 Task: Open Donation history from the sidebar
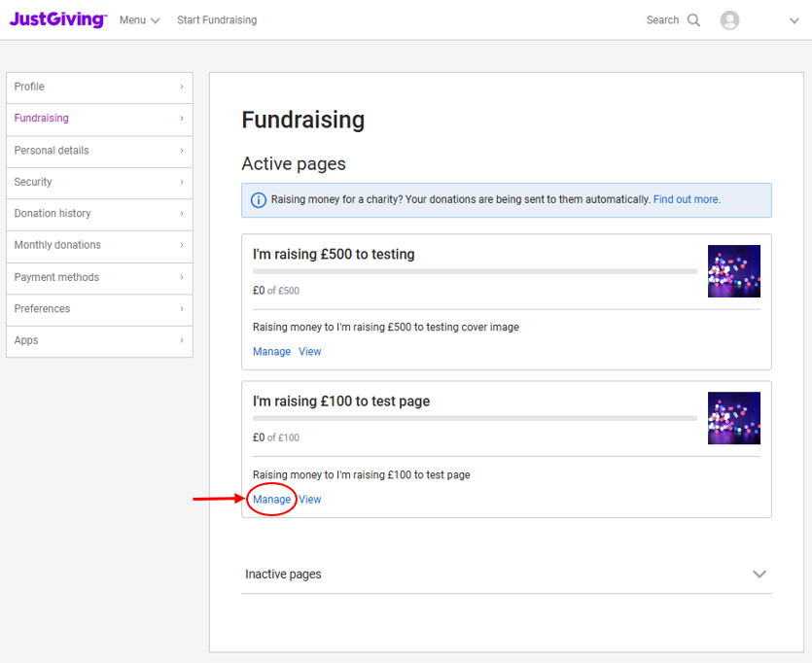[x=53, y=213]
